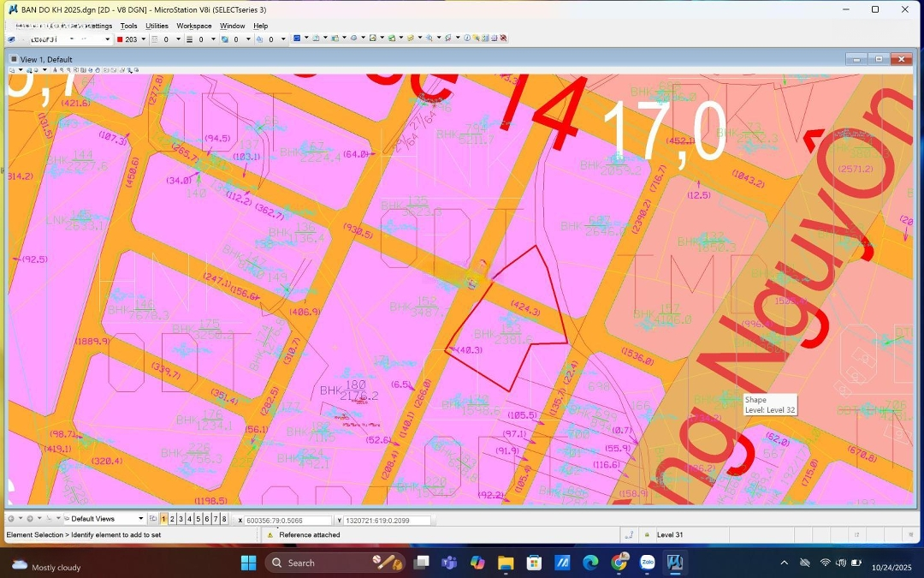924x578 pixels.
Task: Click the red active color swatch
Action: tap(120, 39)
